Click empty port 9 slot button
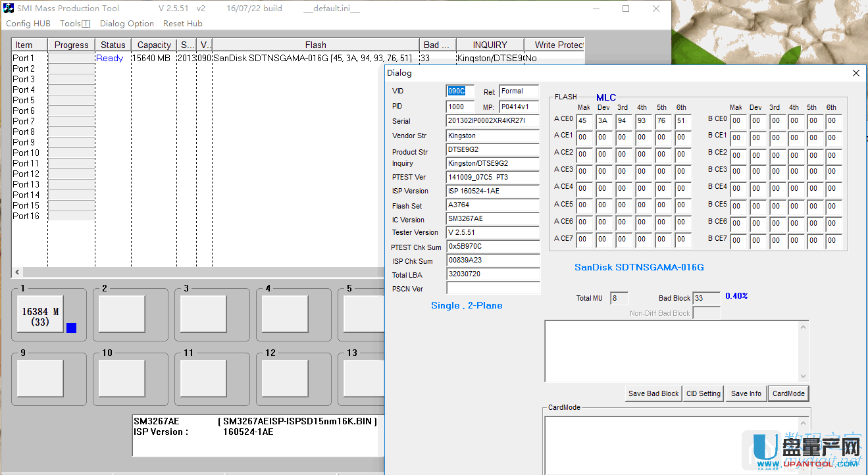This screenshot has height=475, width=868. [40, 379]
